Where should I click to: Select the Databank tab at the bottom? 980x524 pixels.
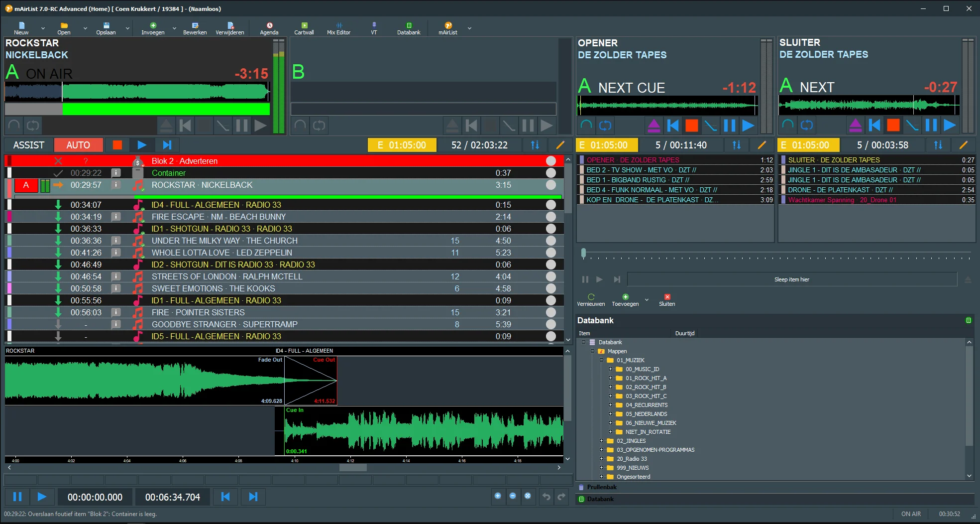[600, 499]
